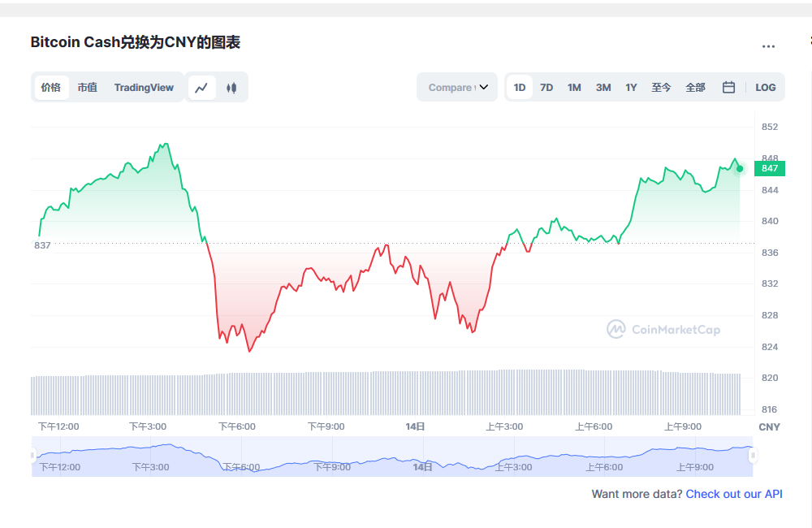Viewport: 812px width, 528px height.
Task: Click the 847 current price label
Action: [770, 168]
